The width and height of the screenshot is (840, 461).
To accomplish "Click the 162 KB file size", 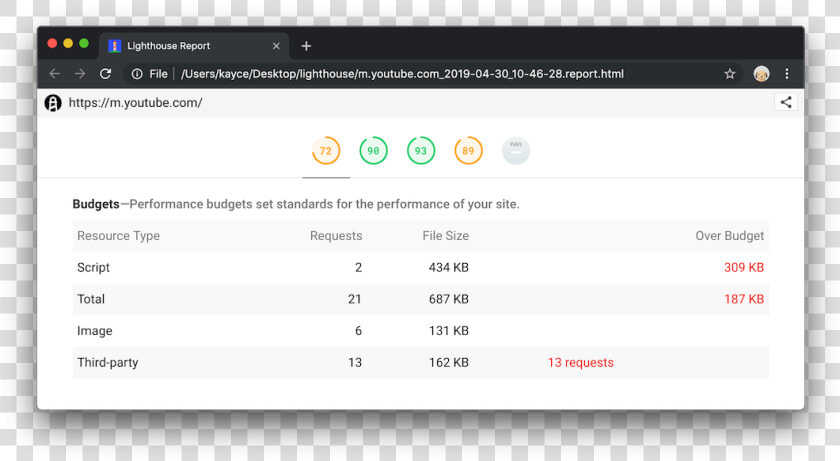I will (x=449, y=362).
